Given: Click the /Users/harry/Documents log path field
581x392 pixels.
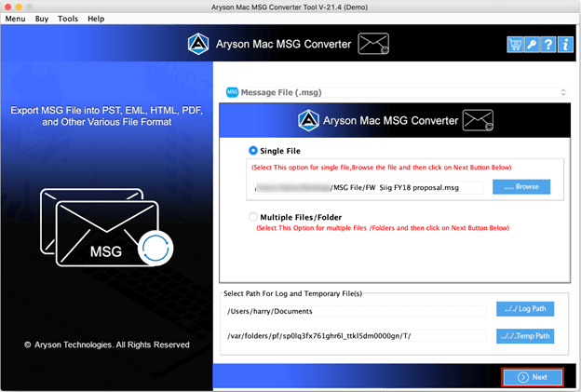Looking at the screenshot, I should click(x=356, y=311).
